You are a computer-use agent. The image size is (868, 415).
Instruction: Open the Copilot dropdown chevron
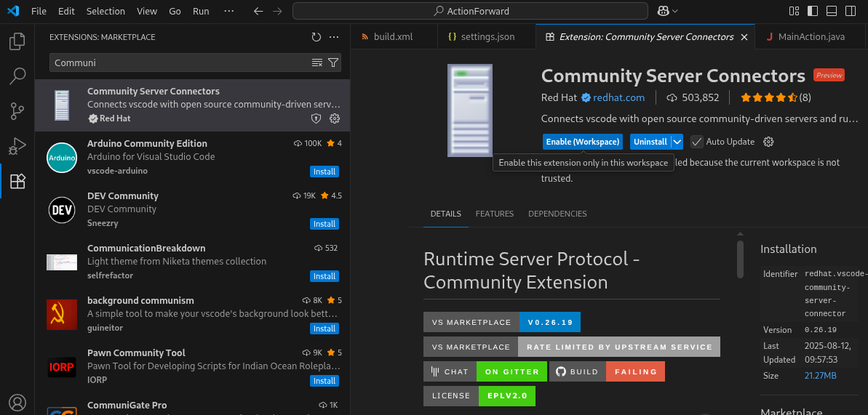tap(674, 11)
